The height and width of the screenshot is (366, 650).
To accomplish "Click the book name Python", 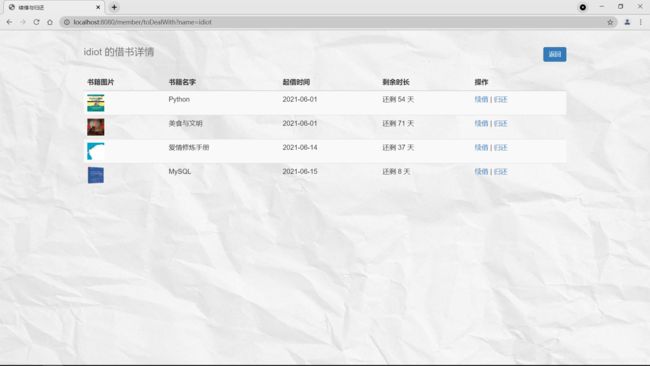I will pos(179,99).
